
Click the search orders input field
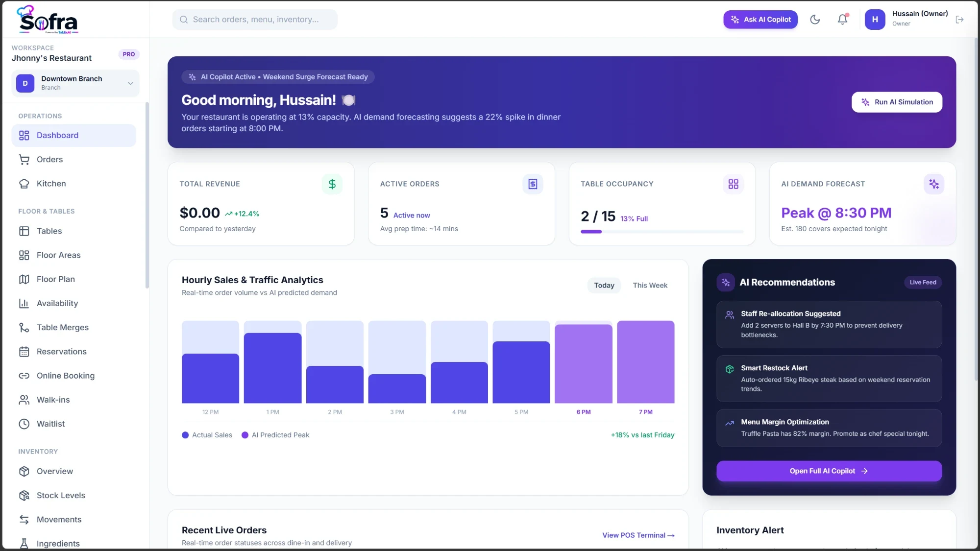click(255, 20)
